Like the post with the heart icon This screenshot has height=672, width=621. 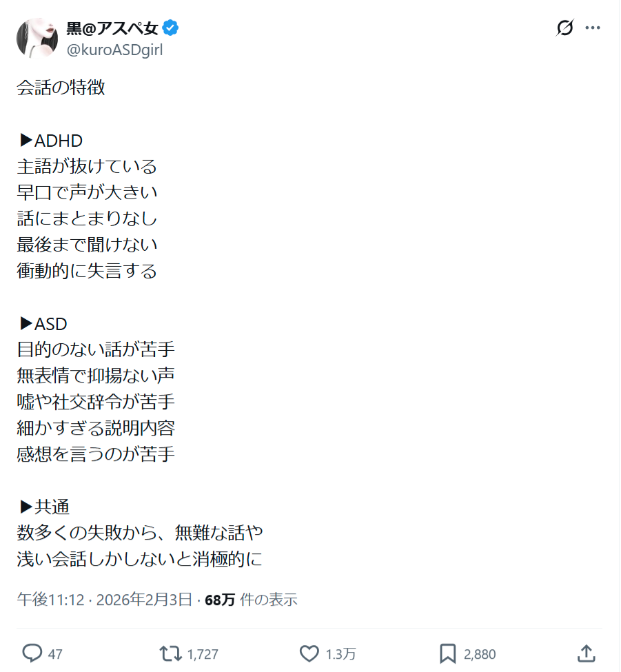tap(309, 654)
